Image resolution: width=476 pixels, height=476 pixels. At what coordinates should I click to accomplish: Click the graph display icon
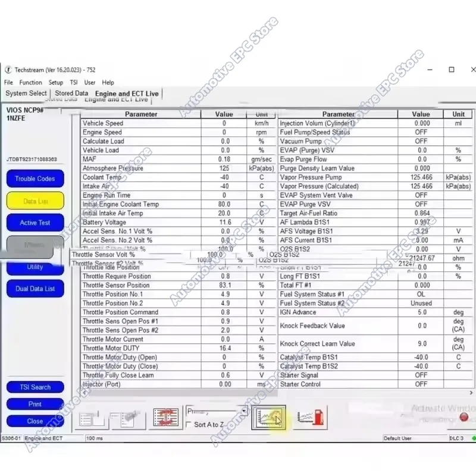click(269, 418)
